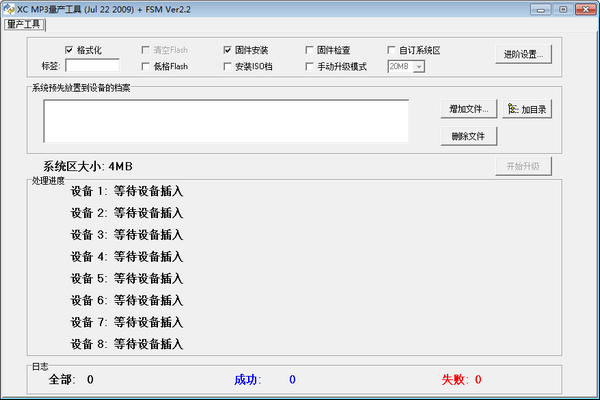The width and height of the screenshot is (600, 400).
Task: Enable 手动升级模式 checkbox
Action: [x=309, y=67]
